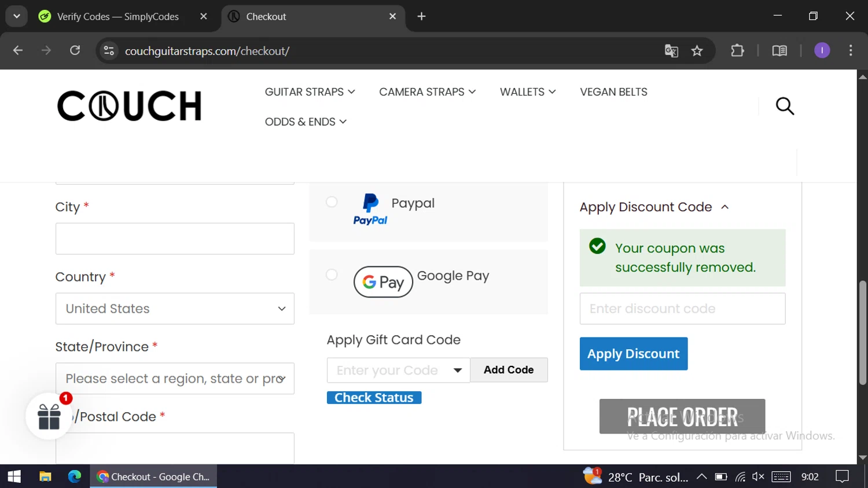Expand the Guitar Straps menu

pos(310,92)
